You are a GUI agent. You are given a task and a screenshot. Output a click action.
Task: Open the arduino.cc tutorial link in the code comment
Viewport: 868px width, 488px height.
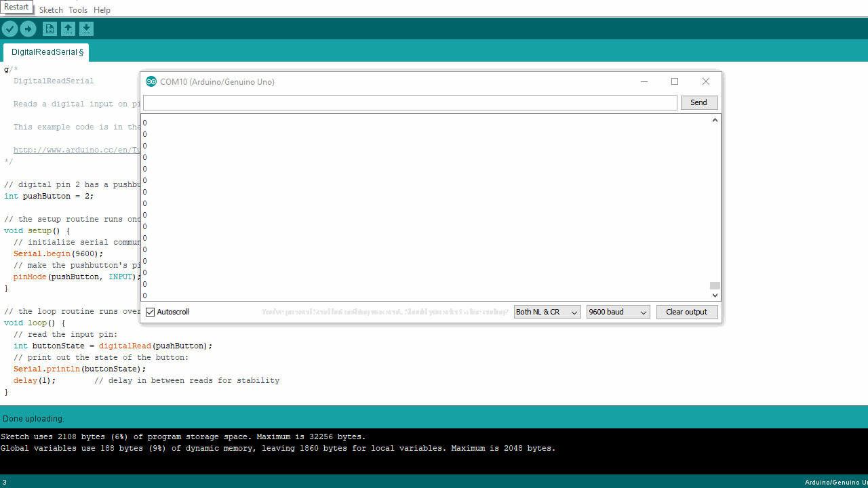(77, 150)
